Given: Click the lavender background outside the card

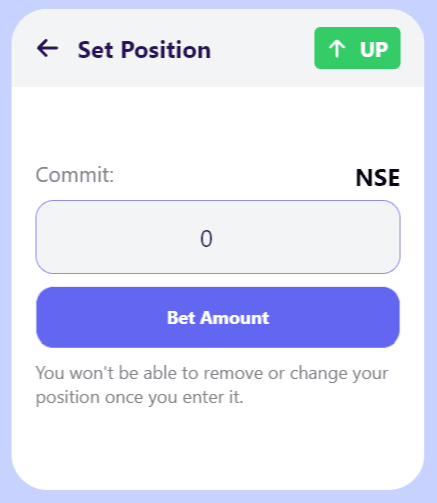Looking at the screenshot, I should tap(431, 251).
